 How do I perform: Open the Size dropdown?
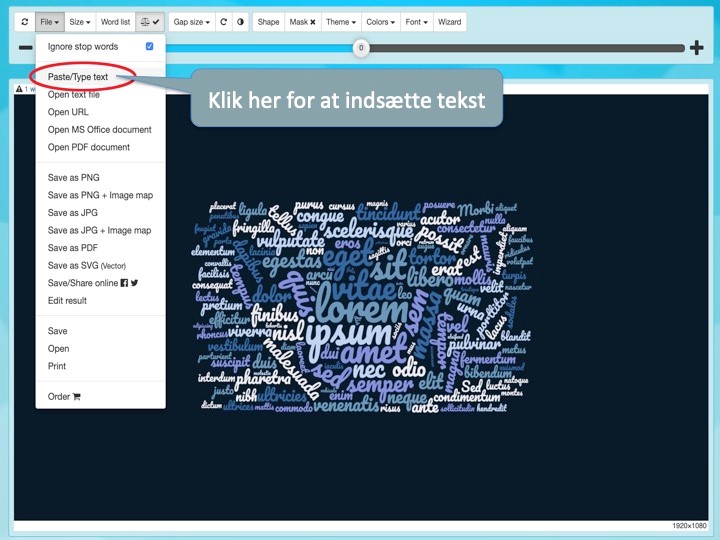point(81,21)
